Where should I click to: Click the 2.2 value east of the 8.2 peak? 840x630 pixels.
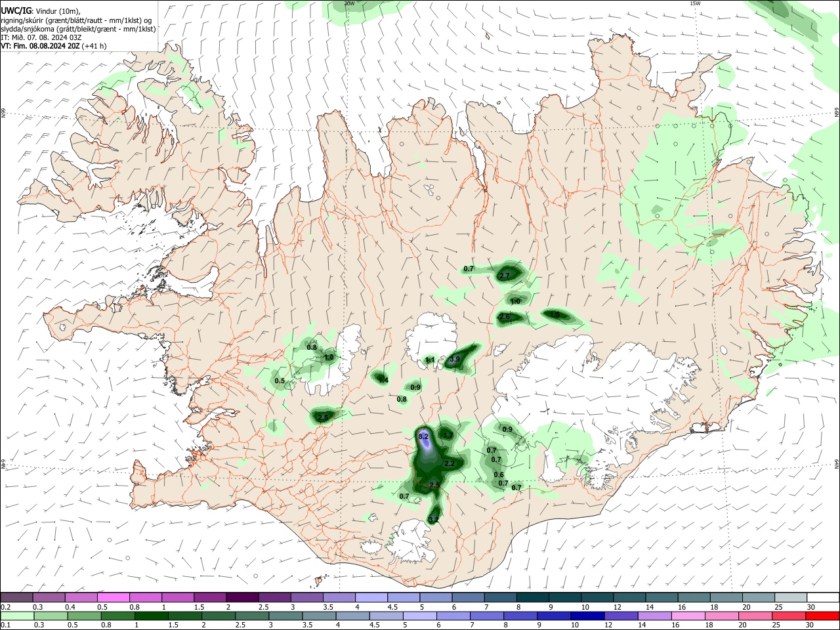pyautogui.click(x=450, y=463)
